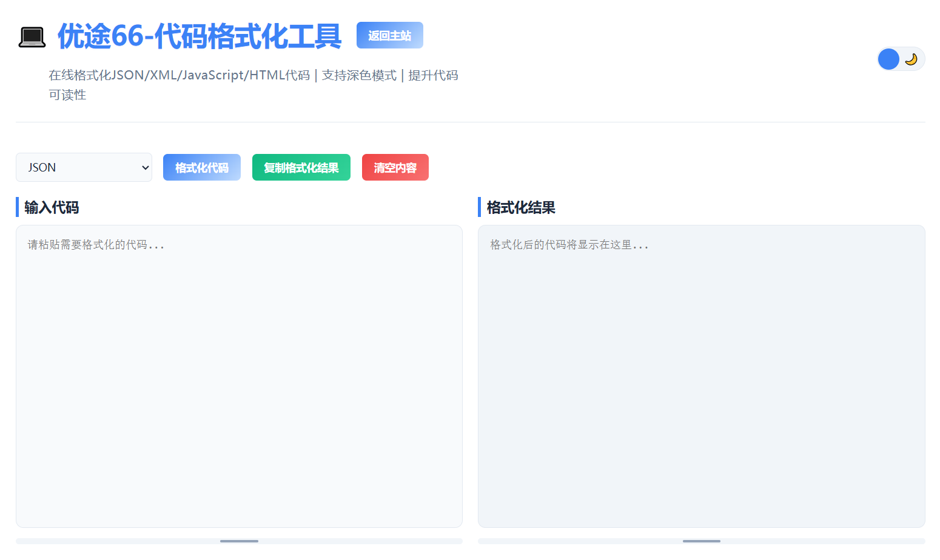
Task: Click the 复制格式化结果 button
Action: [x=301, y=167]
